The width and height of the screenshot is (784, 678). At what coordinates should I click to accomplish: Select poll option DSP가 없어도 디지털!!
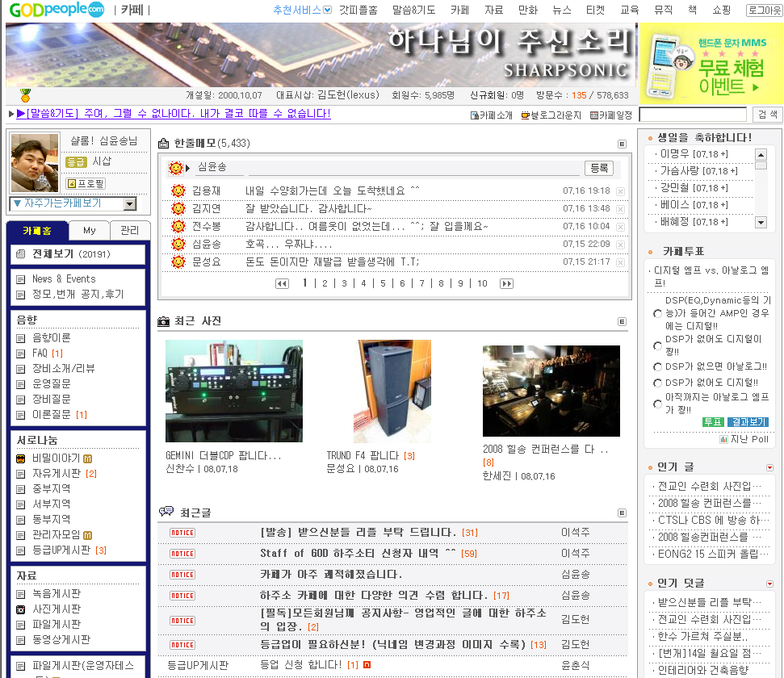[x=658, y=383]
